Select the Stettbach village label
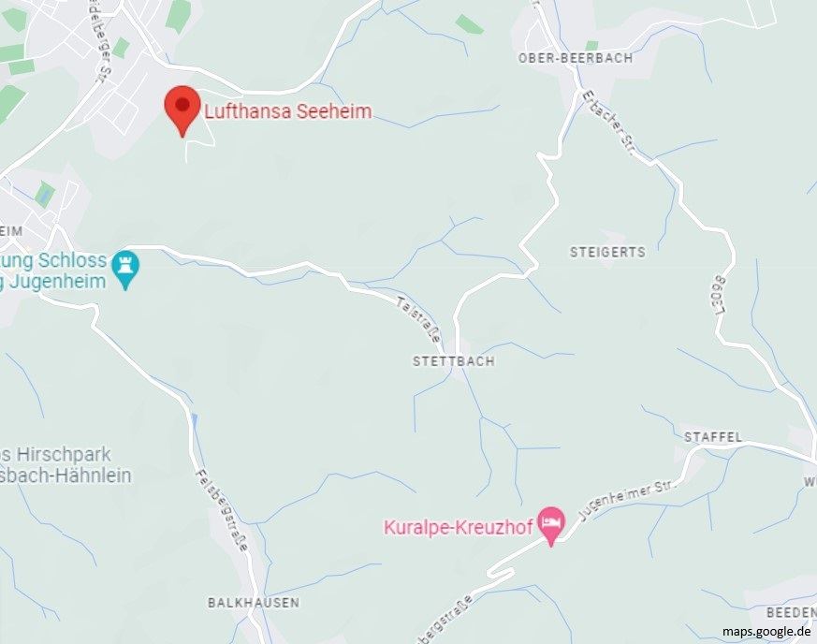This screenshot has height=644, width=817. [x=454, y=361]
